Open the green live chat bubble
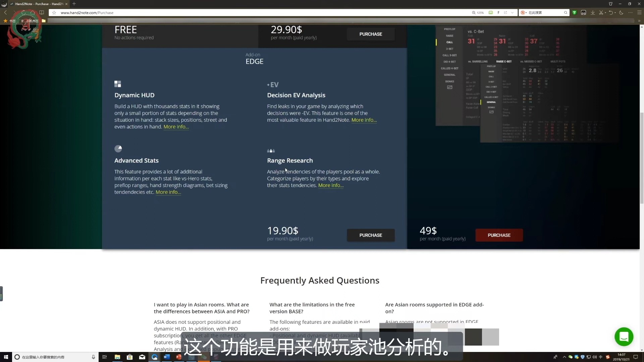 (624, 337)
